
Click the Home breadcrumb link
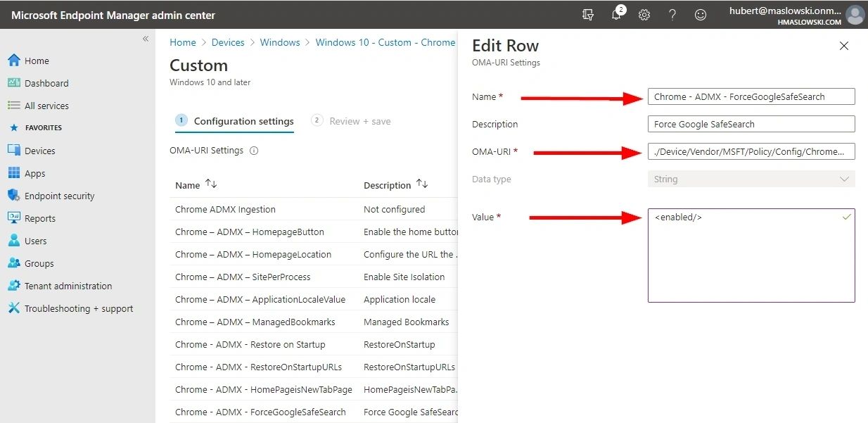click(x=183, y=42)
